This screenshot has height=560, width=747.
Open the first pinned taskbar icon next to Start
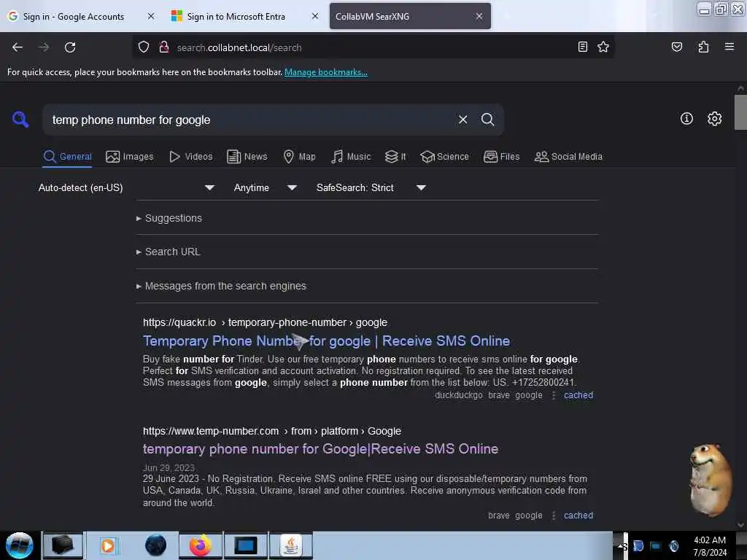(x=63, y=545)
